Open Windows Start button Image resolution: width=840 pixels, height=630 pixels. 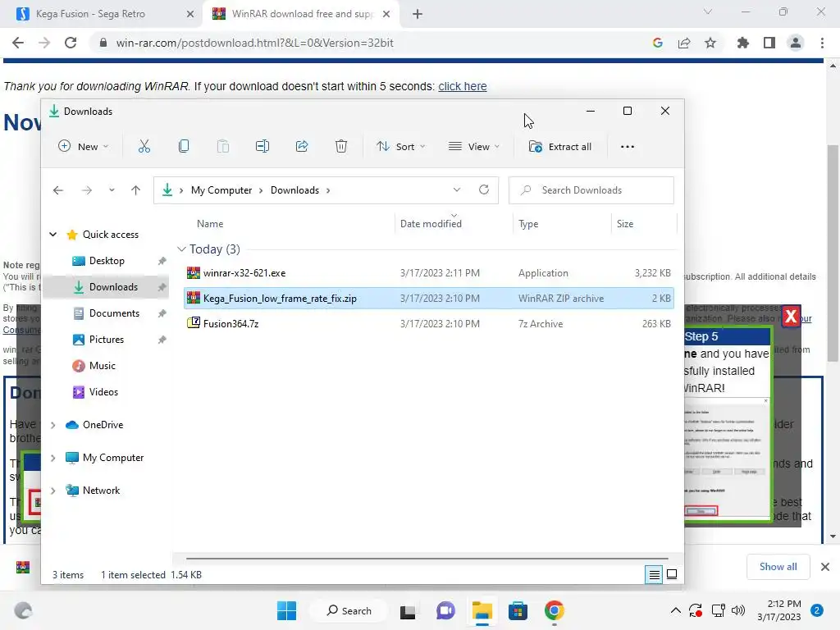(x=286, y=610)
